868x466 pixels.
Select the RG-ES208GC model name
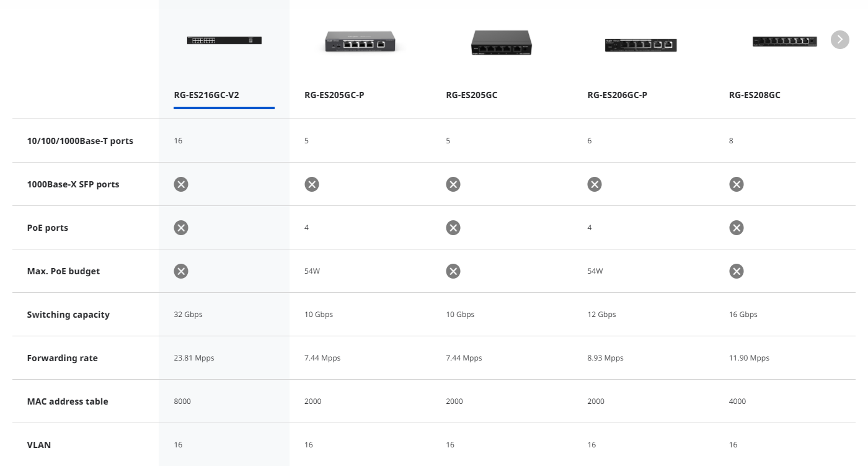pyautogui.click(x=755, y=95)
